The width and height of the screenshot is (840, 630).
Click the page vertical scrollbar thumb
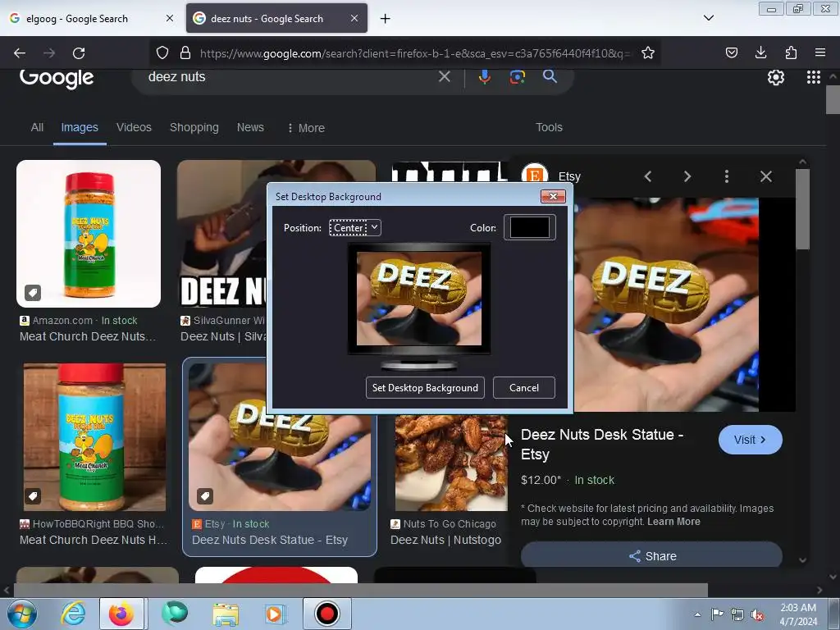click(x=833, y=99)
